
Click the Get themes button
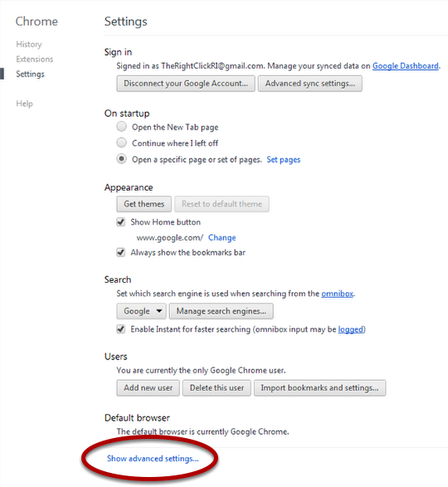click(x=144, y=204)
